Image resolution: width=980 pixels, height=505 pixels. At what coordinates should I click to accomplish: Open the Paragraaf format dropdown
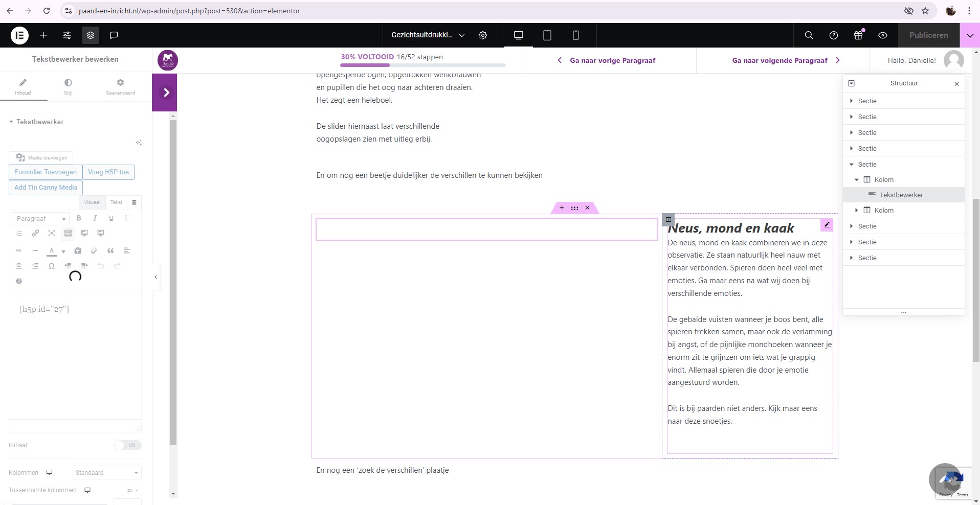point(40,218)
